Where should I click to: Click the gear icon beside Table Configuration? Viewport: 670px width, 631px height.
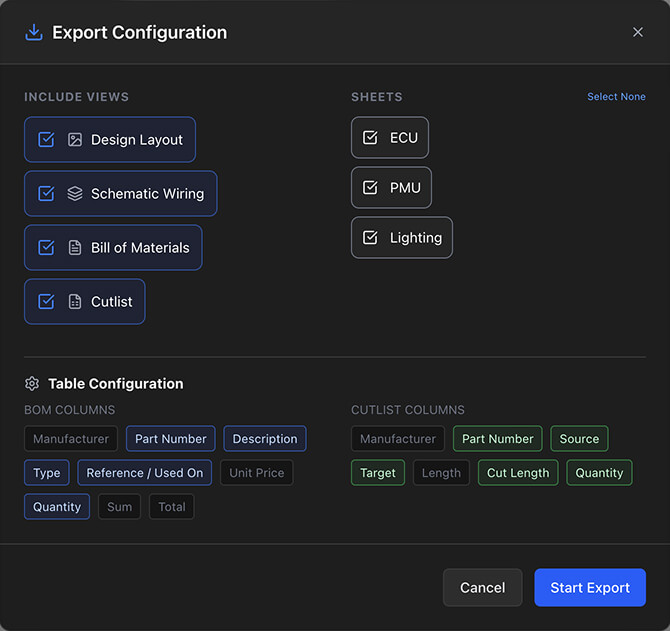(x=32, y=384)
